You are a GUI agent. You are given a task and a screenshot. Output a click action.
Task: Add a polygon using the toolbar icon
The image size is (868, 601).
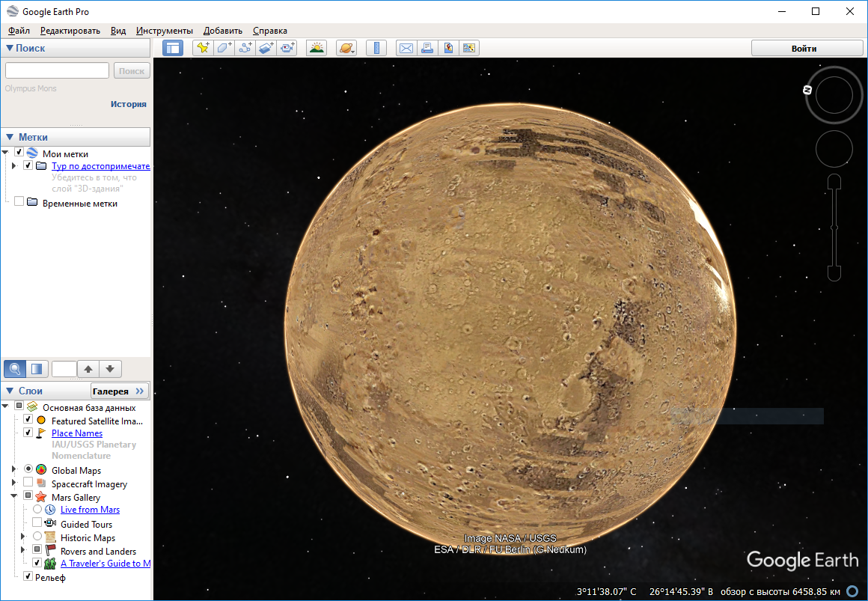click(x=224, y=48)
